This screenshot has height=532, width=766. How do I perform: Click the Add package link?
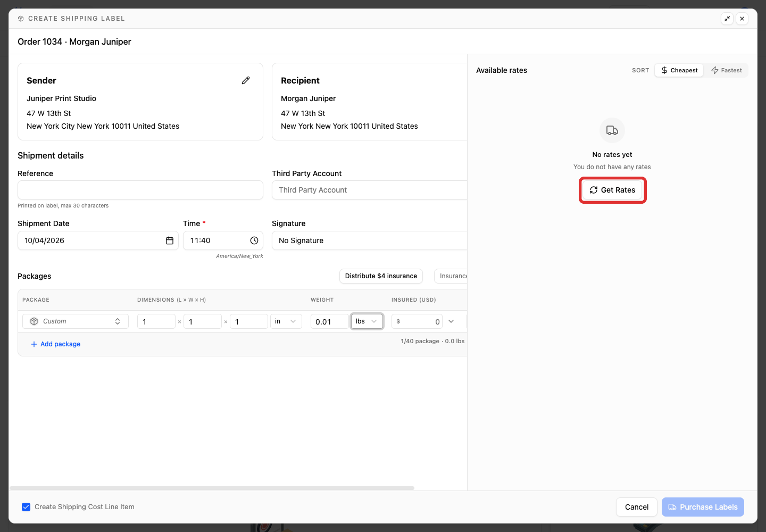point(56,344)
